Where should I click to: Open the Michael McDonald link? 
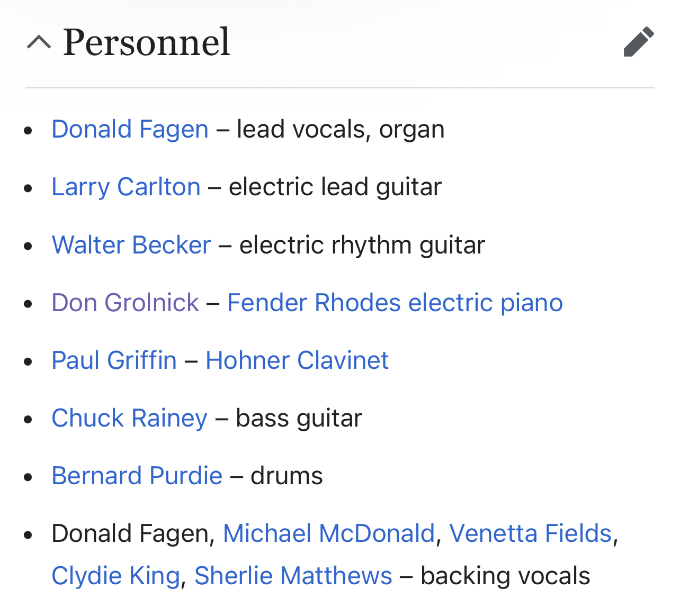click(x=328, y=533)
